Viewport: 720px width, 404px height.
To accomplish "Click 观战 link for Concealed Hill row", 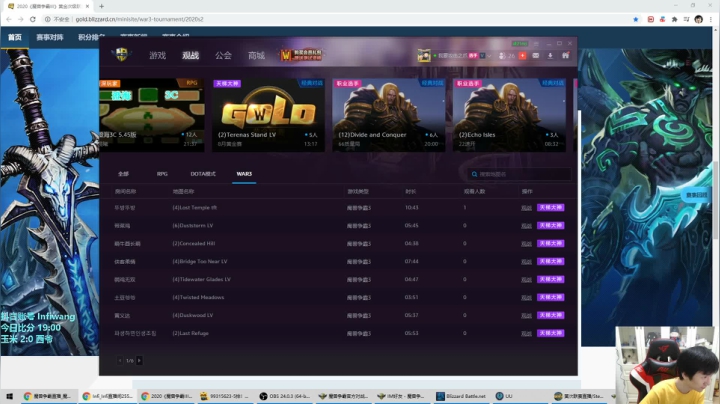I will (x=526, y=243).
